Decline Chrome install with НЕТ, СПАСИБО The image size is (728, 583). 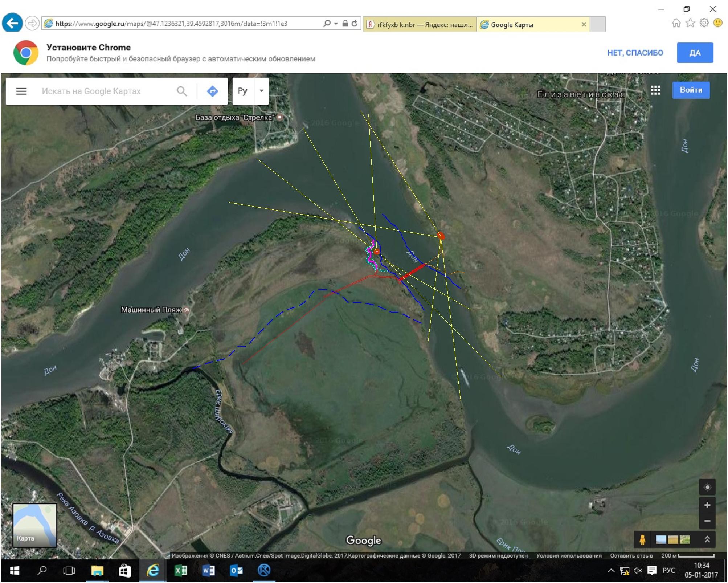click(635, 53)
